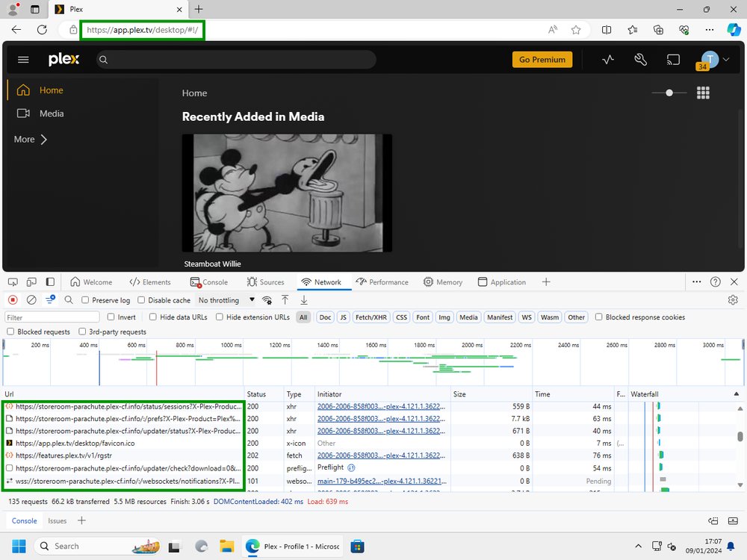This screenshot has width=747, height=560.
Task: Toggle DevTools sidebar dock icon
Action: click(50, 282)
